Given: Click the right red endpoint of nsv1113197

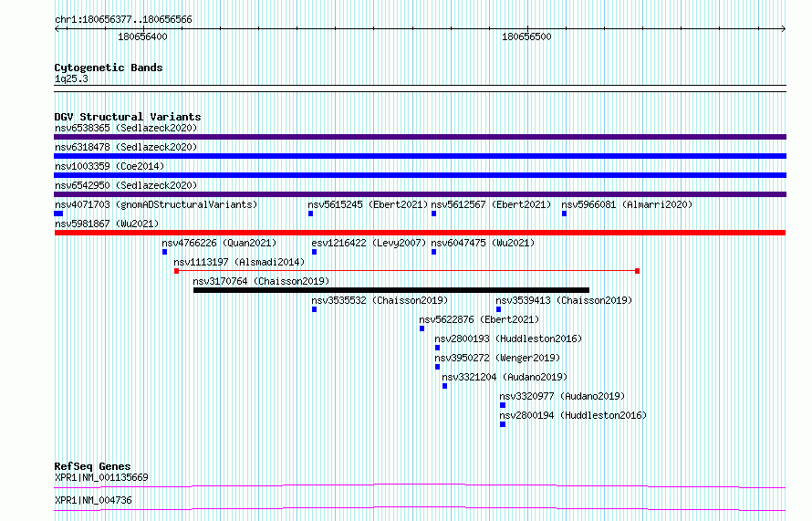Looking at the screenshot, I should click(x=638, y=271).
